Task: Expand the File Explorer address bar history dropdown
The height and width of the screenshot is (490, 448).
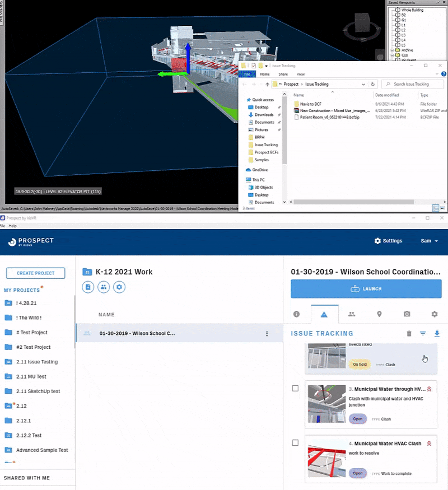Action: pyautogui.click(x=363, y=84)
